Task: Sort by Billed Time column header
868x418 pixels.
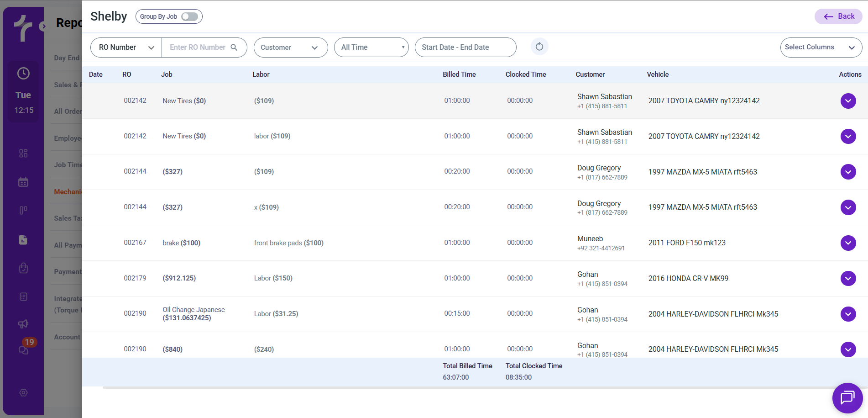Action: [459, 74]
